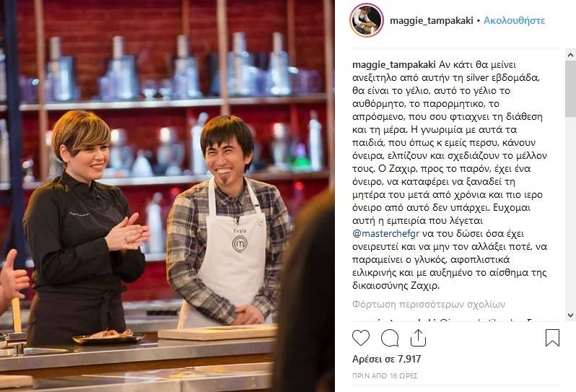Load more comments via Φόρτωση περισσότερων σχολίων
This screenshot has width=576, height=392.
tap(428, 304)
